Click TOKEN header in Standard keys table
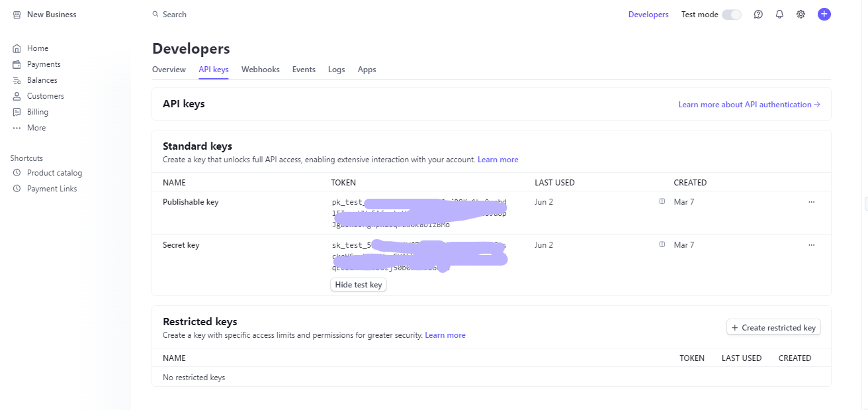Image resolution: width=868 pixels, height=410 pixels. click(343, 183)
